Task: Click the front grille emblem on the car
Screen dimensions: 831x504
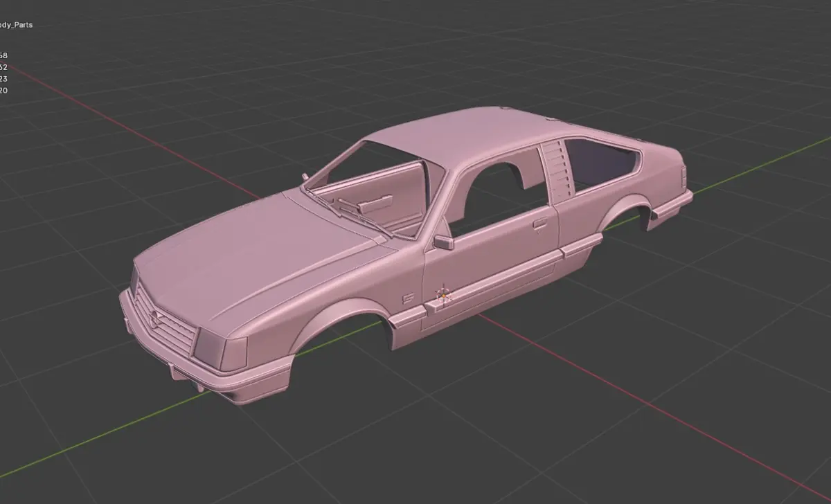Action: pyautogui.click(x=154, y=318)
